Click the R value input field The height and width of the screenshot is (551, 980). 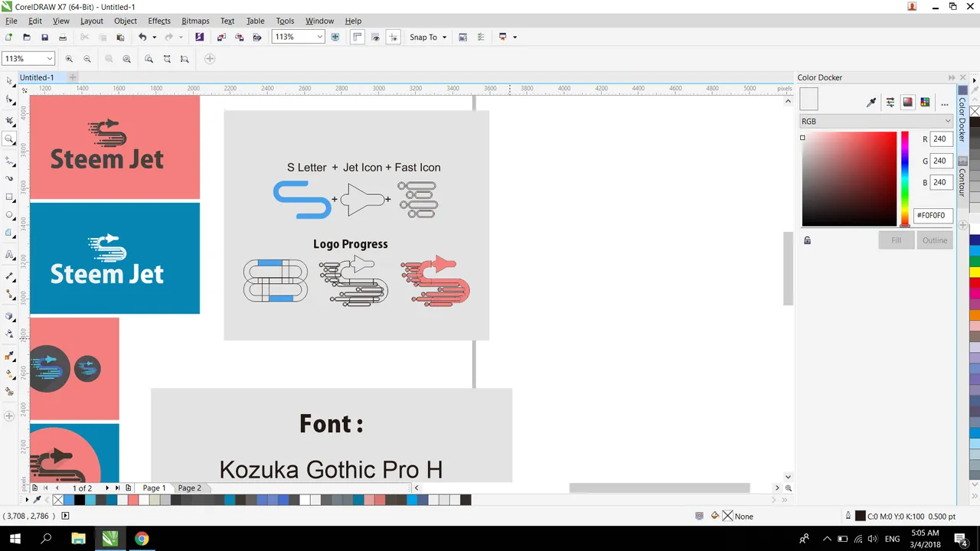pyautogui.click(x=941, y=139)
